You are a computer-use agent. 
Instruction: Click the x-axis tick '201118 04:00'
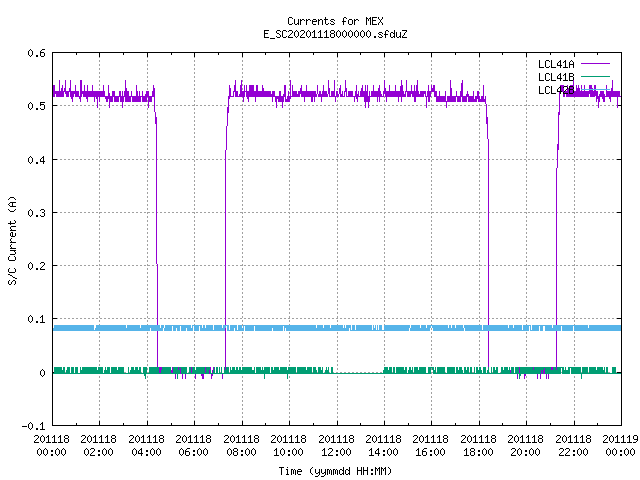(x=146, y=446)
